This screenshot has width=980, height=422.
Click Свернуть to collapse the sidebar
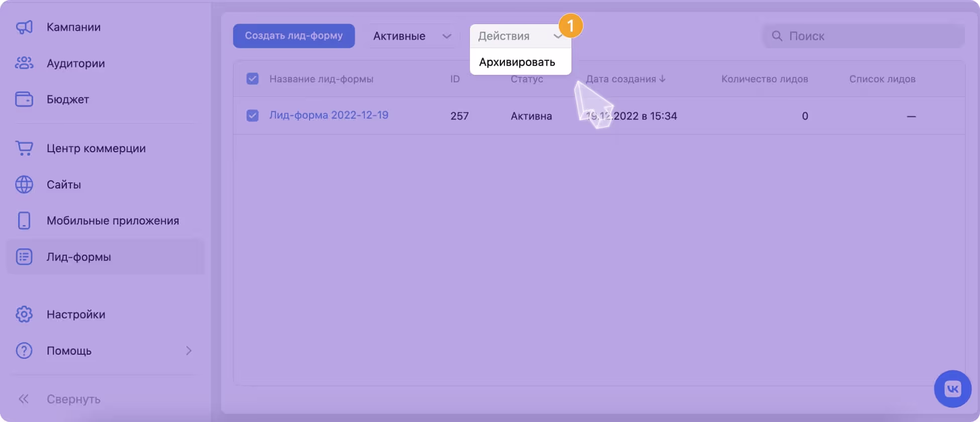73,399
